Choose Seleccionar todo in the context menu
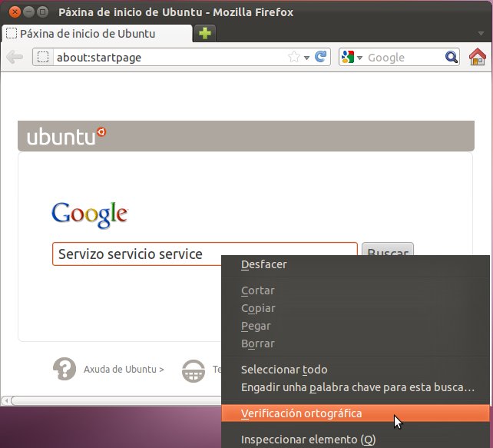The width and height of the screenshot is (493, 448). [356, 370]
